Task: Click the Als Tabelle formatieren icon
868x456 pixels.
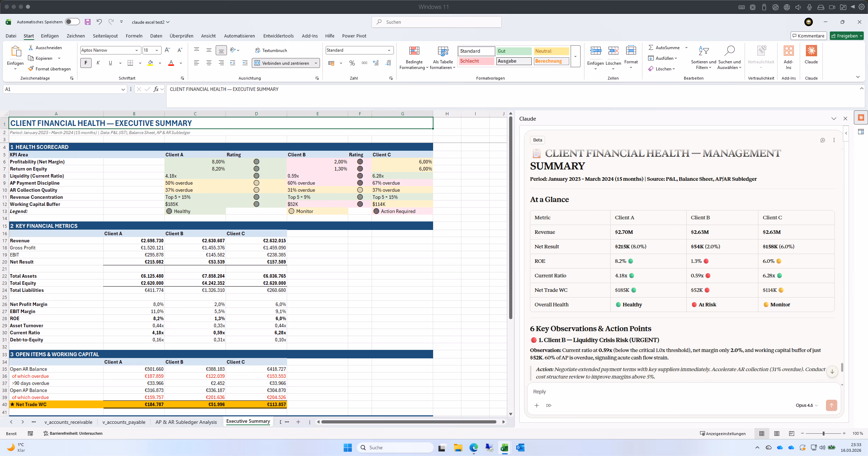Action: pos(443,51)
